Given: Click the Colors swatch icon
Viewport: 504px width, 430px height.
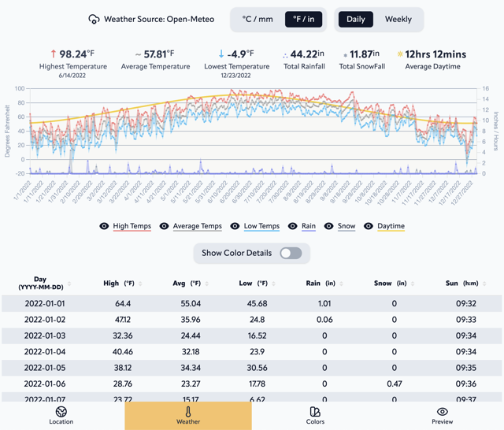Looking at the screenshot, I should click(x=315, y=411).
